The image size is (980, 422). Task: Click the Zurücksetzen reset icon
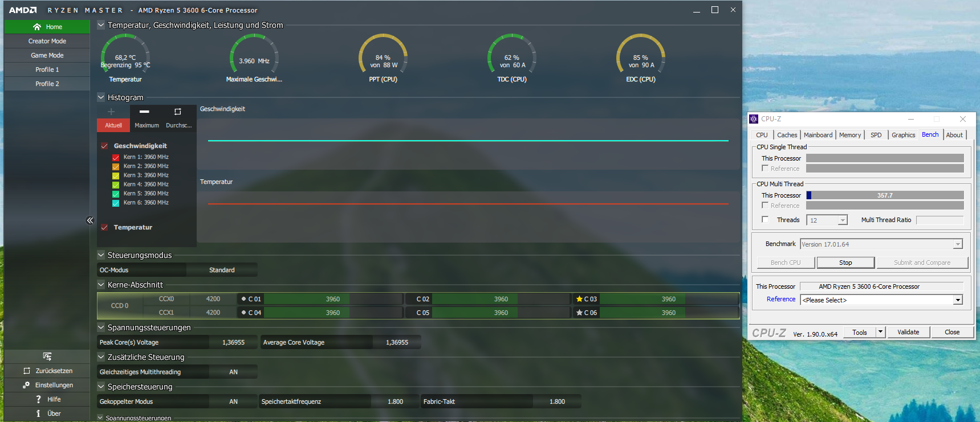(27, 371)
